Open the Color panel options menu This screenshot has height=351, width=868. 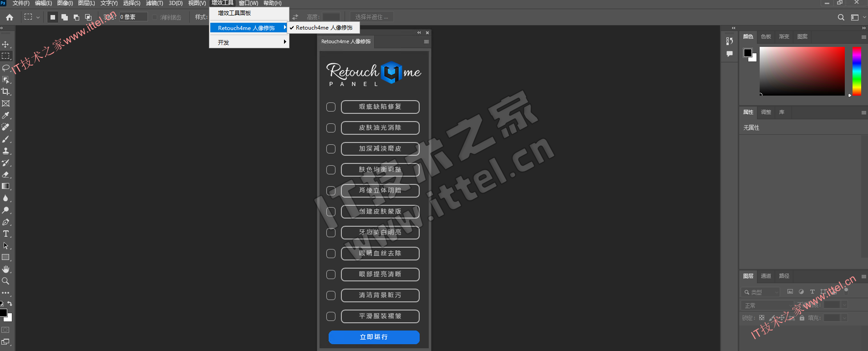click(x=863, y=37)
